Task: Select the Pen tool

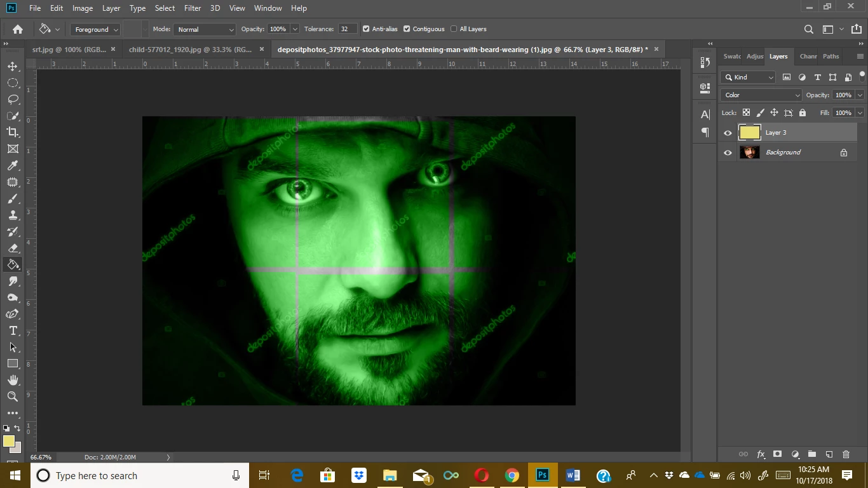Action: click(x=13, y=314)
